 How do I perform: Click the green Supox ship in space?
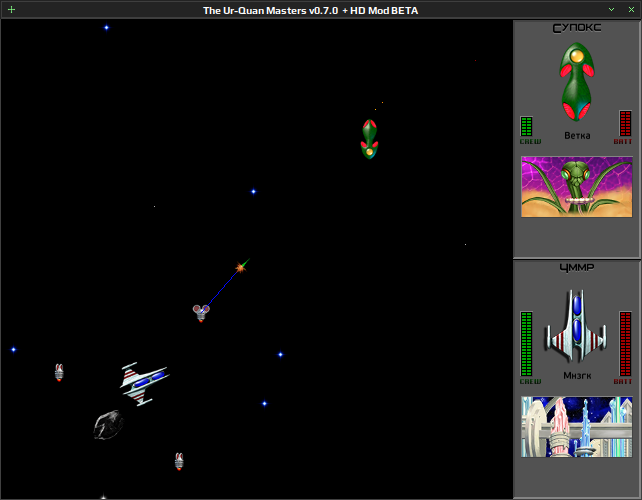pos(369,139)
